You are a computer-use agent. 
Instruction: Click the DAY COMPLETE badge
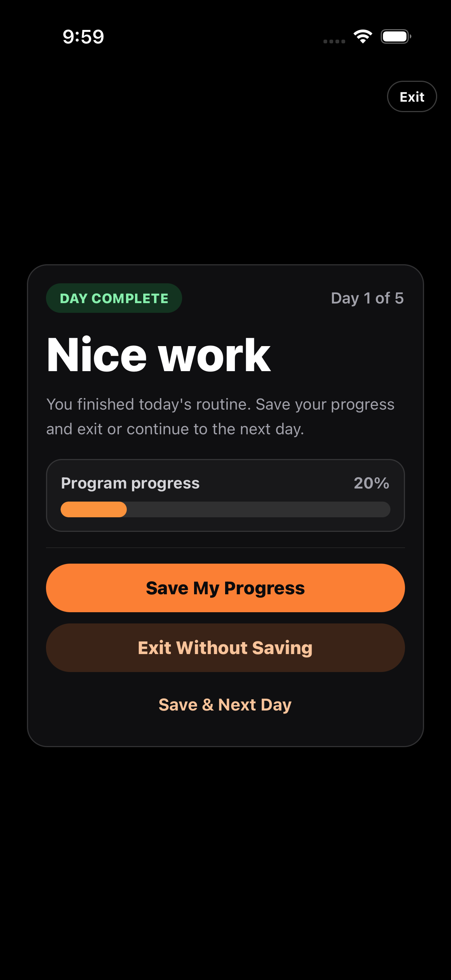113,298
